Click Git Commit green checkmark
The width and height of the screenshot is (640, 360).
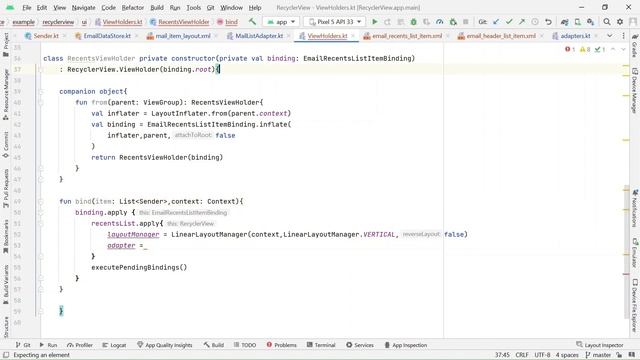pos(509,22)
